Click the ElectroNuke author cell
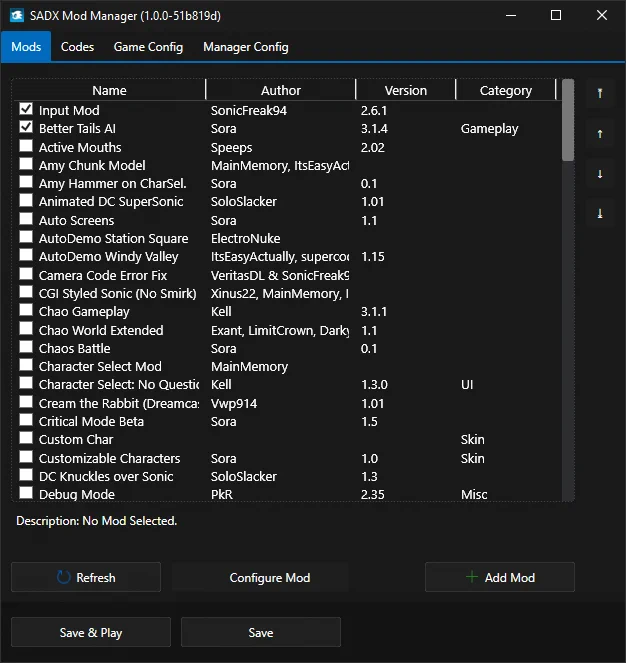626x663 pixels. click(x=245, y=238)
